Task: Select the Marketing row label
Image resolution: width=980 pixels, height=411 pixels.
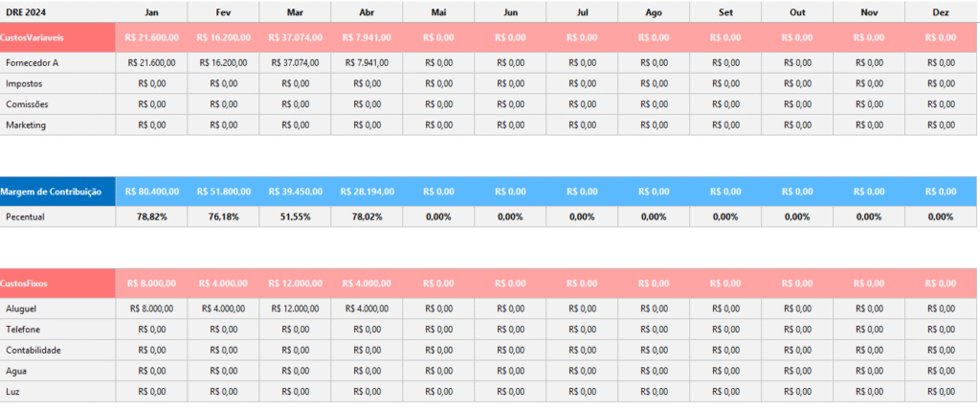Action: pyautogui.click(x=26, y=125)
